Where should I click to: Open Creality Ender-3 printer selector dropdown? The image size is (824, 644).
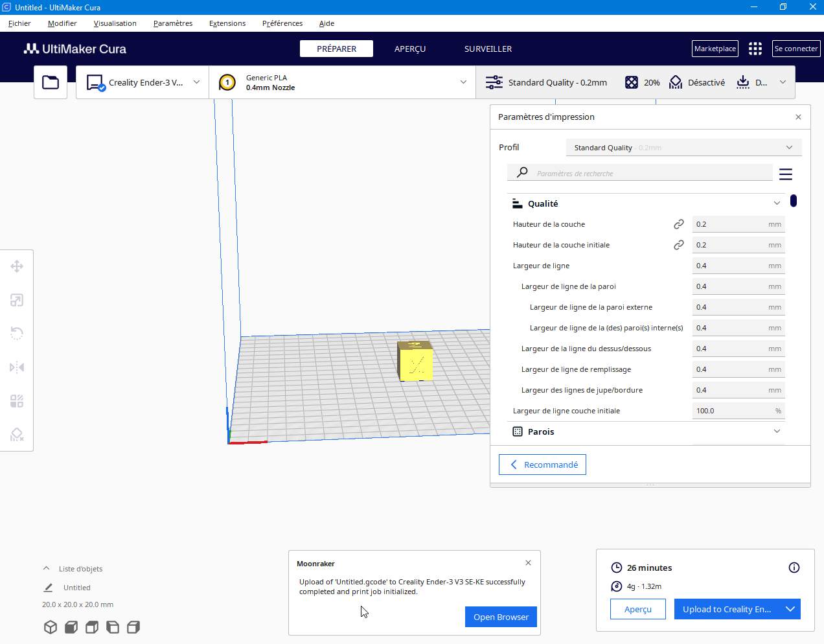click(x=143, y=82)
